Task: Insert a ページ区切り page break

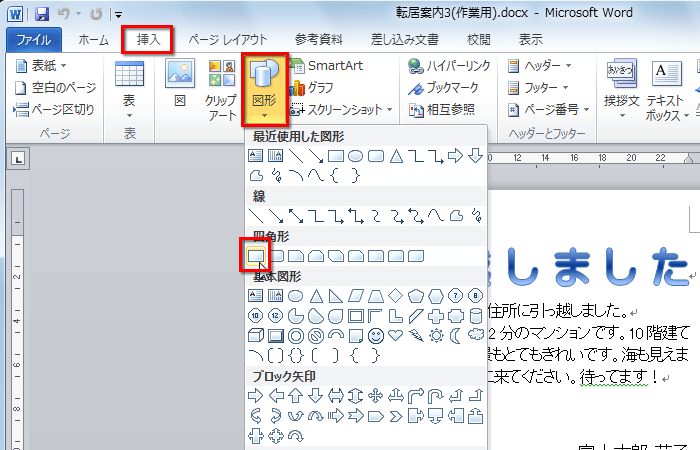Action: click(54, 109)
